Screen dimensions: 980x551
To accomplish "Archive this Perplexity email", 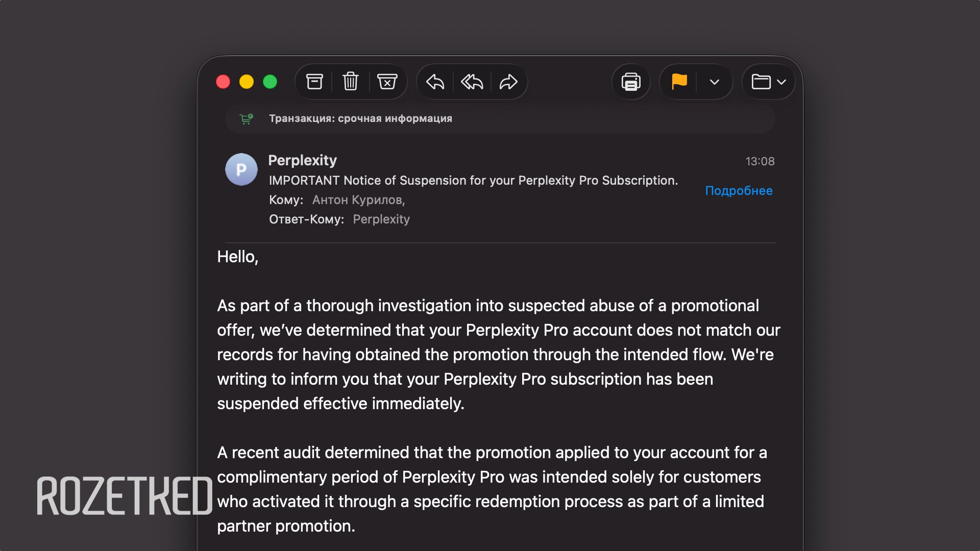I will pyautogui.click(x=314, y=82).
